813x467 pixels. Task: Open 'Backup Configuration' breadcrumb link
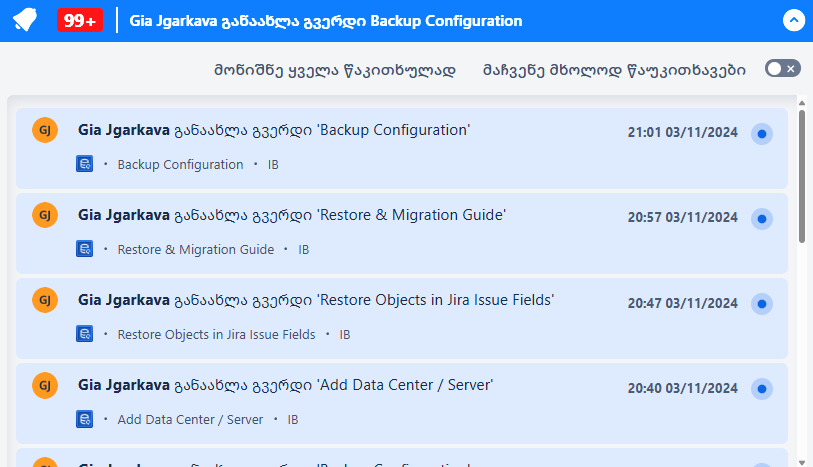180,164
